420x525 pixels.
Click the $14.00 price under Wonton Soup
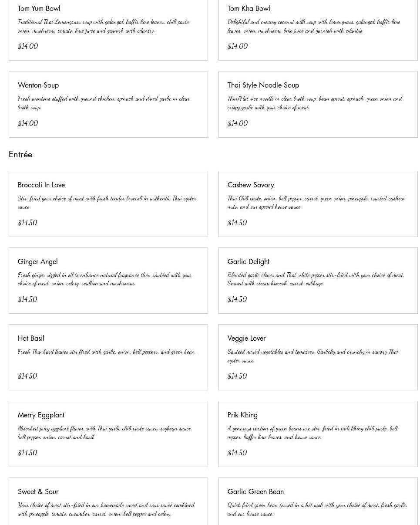point(28,123)
